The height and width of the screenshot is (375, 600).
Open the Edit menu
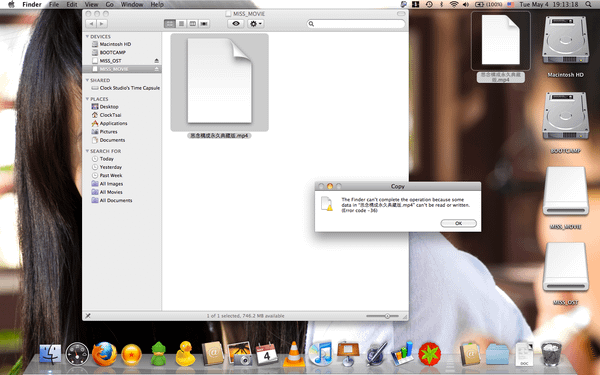72,5
